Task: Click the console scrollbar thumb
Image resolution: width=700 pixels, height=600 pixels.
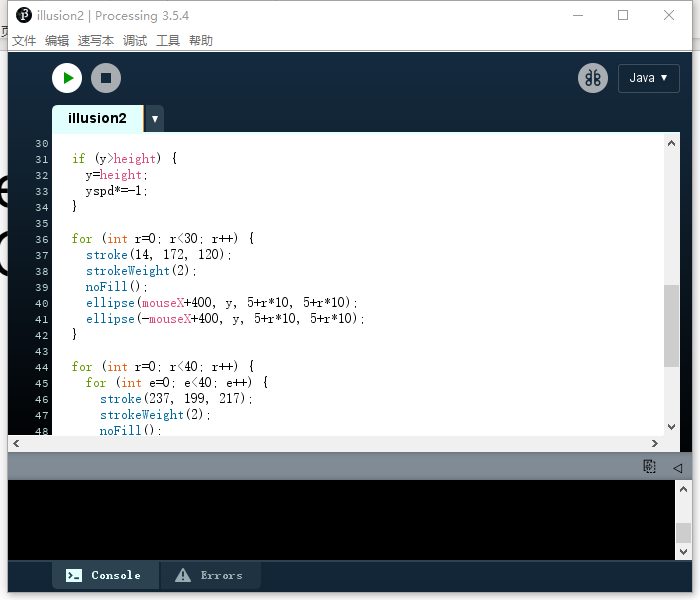Action: 683,533
